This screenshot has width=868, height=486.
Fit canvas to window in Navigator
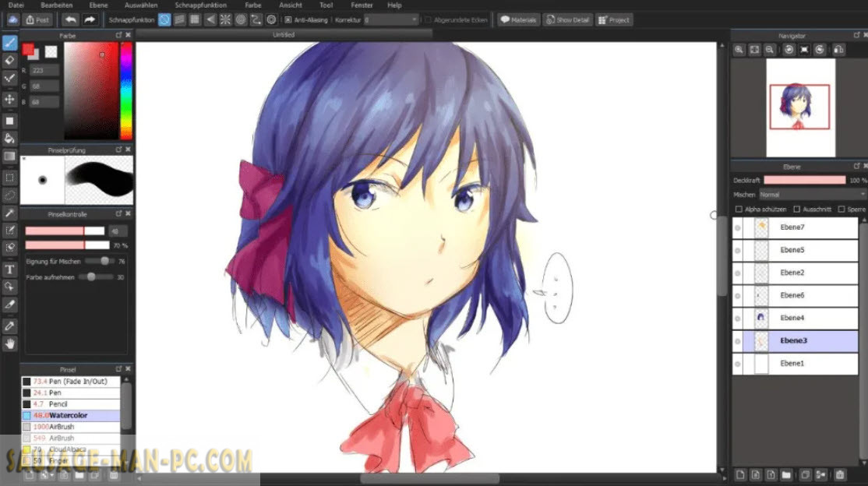754,50
